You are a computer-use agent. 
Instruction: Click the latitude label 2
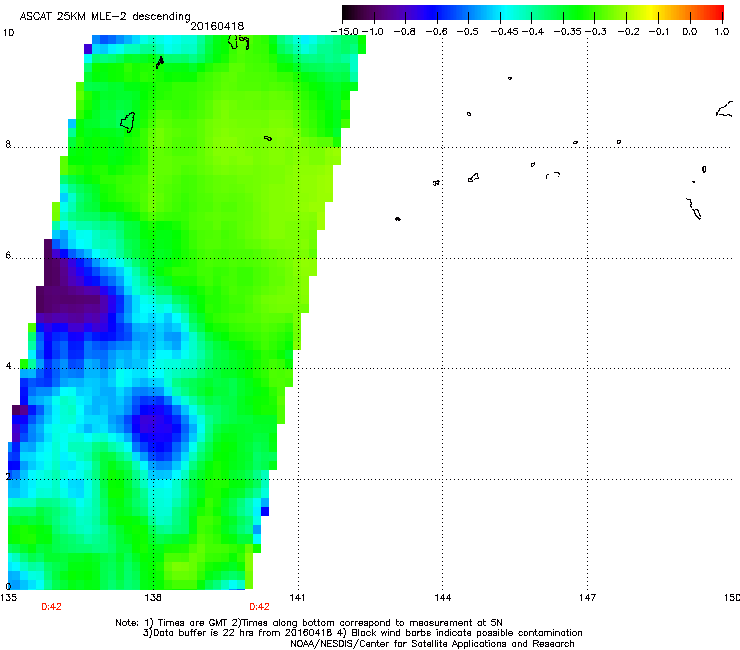point(8,477)
